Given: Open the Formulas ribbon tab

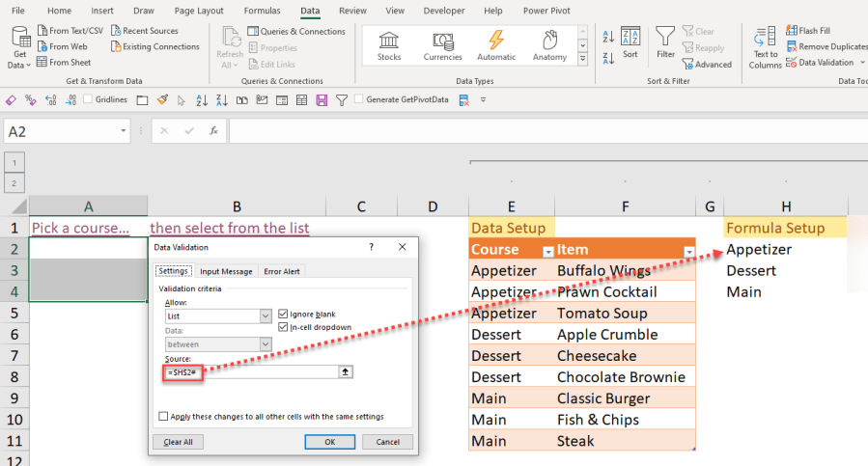Looking at the screenshot, I should 263,11.
